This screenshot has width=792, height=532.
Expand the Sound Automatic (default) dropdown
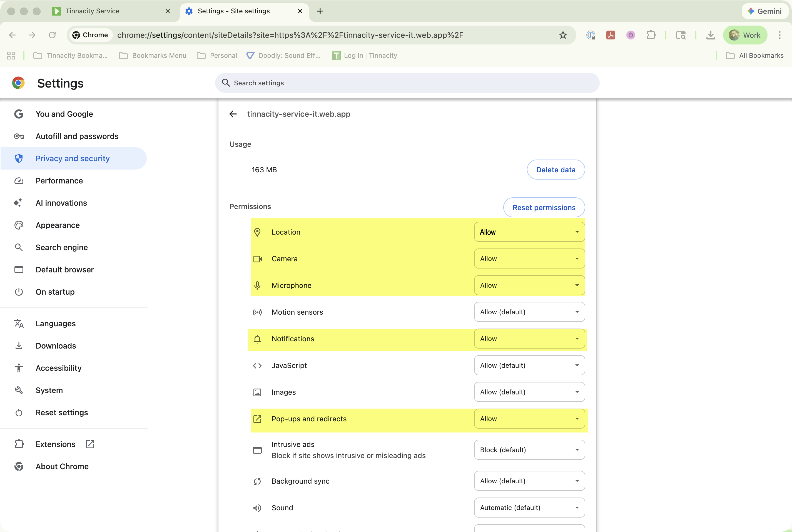[x=529, y=508]
